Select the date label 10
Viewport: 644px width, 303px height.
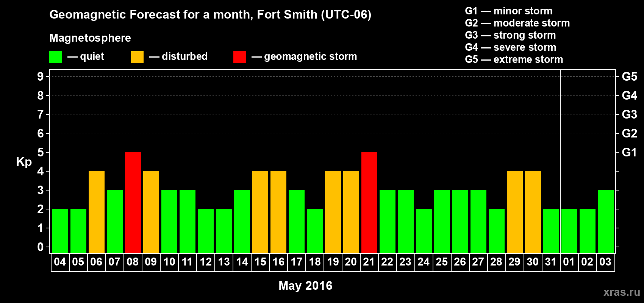[x=169, y=262]
